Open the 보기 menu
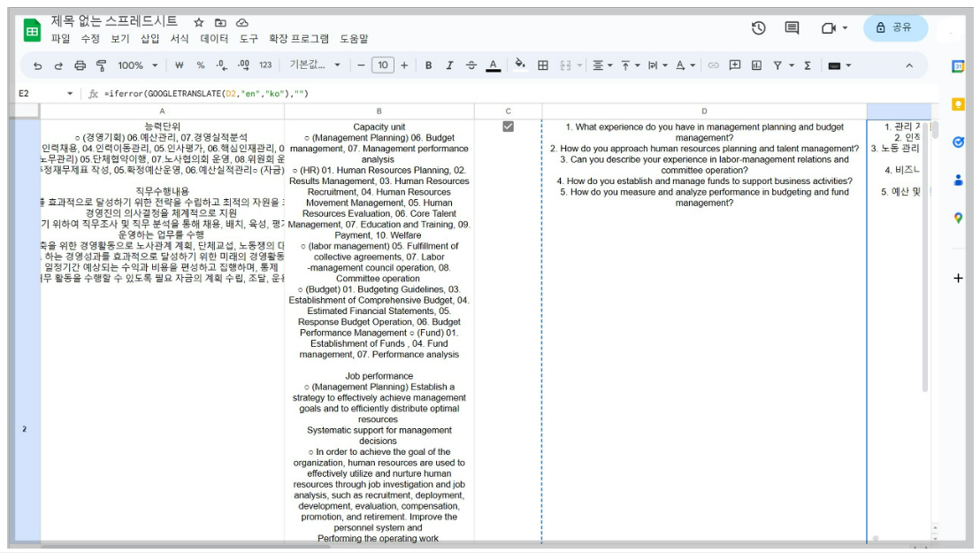The height and width of the screenshot is (553, 980). [x=120, y=39]
